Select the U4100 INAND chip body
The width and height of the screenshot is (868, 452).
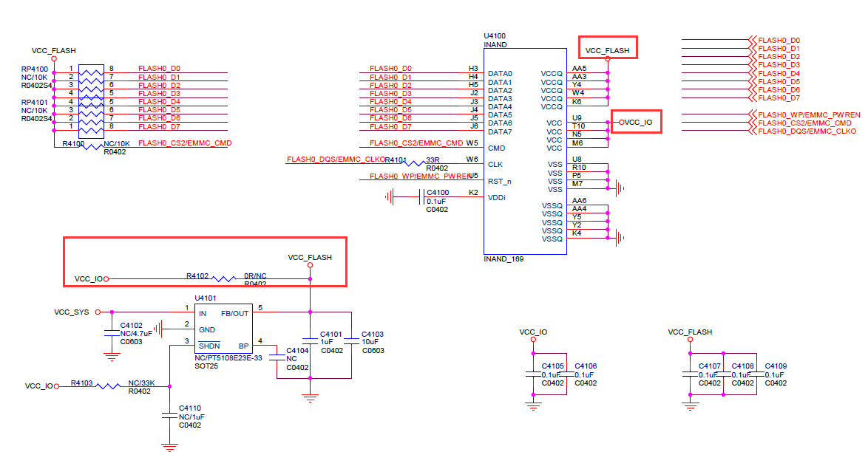[x=526, y=151]
